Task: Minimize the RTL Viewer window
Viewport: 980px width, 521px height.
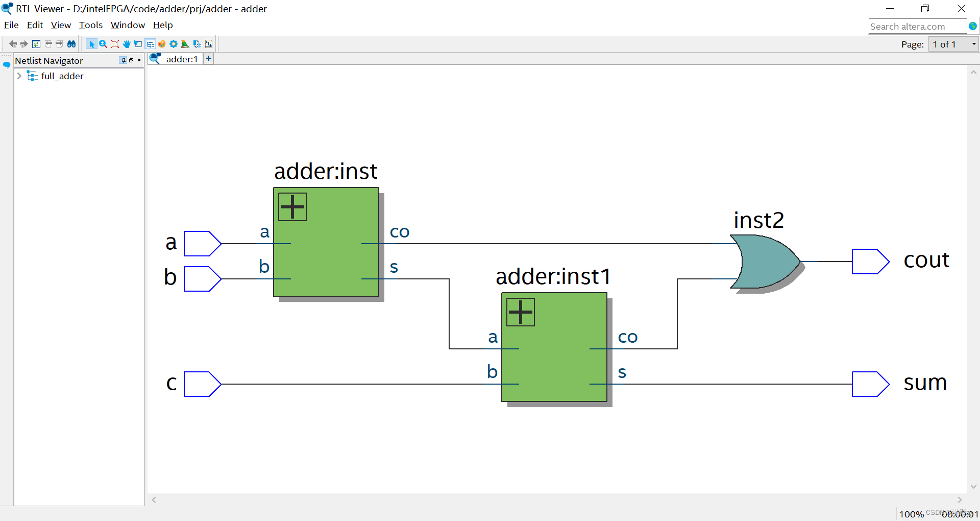Action: 890,8
